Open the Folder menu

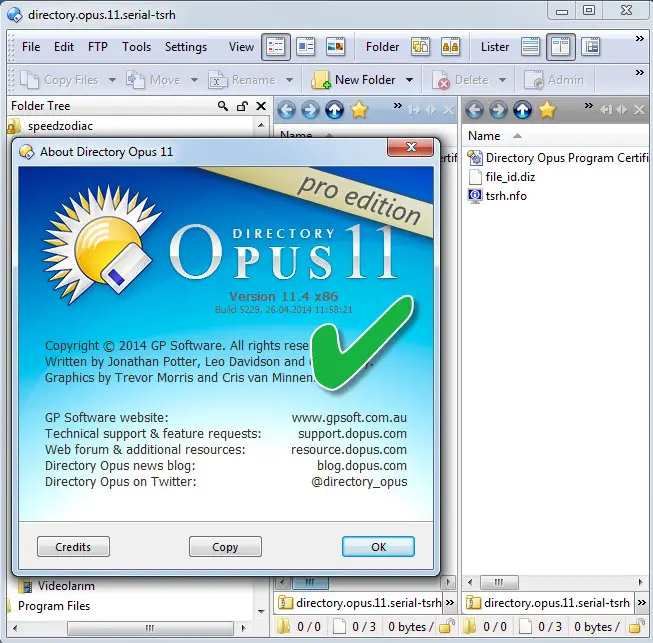point(382,47)
